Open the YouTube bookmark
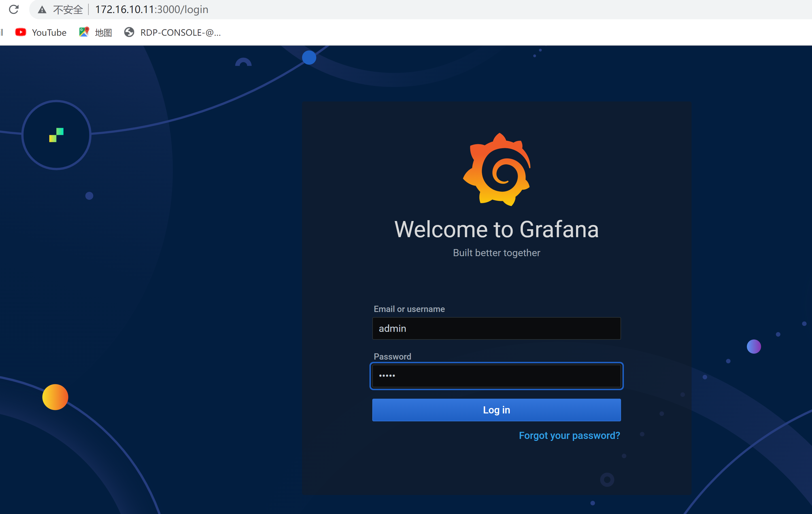 pyautogui.click(x=41, y=32)
